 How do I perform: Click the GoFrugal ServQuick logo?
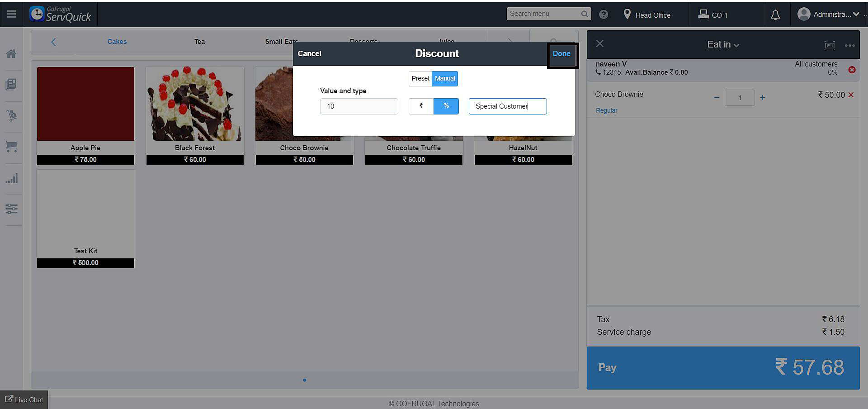click(x=61, y=14)
